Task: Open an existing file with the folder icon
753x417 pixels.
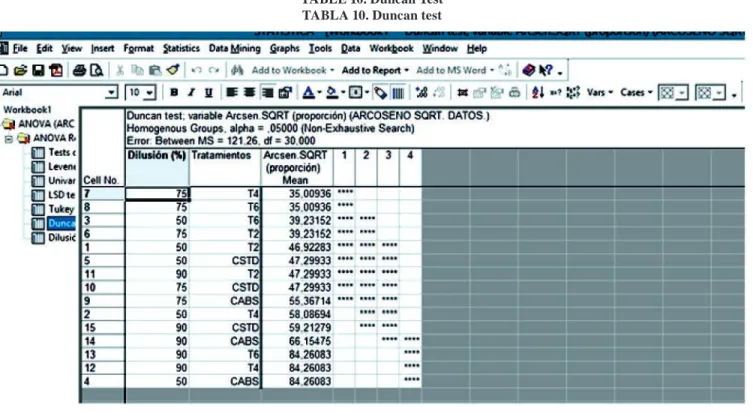Action: (x=20, y=71)
